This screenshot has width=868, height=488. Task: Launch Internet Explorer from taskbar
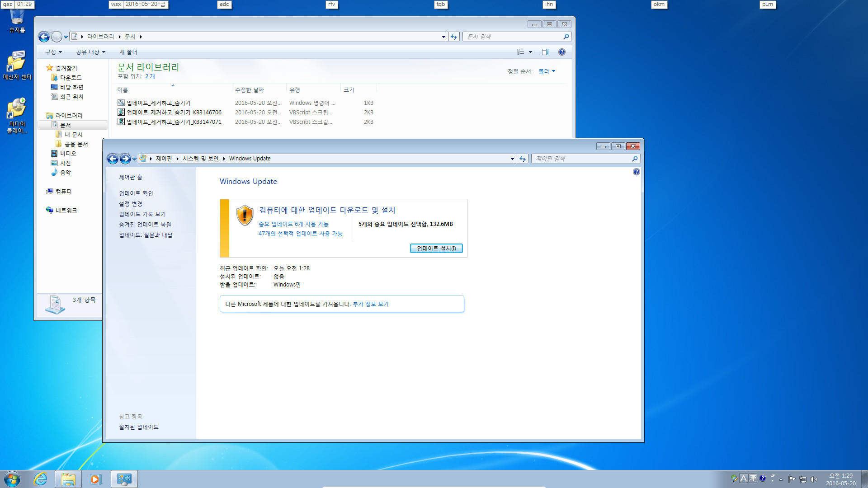[x=41, y=479]
